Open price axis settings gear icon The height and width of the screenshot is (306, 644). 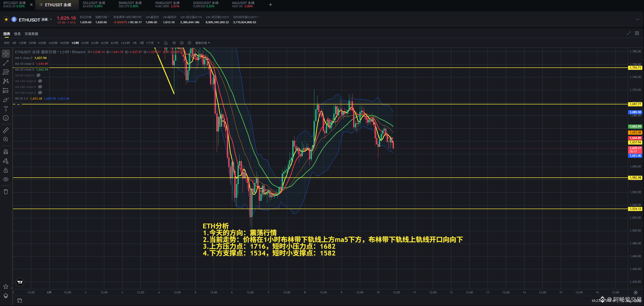(x=636, y=292)
